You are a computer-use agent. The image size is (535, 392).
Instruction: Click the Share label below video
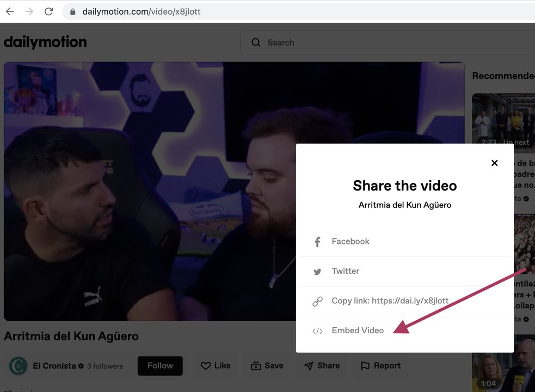tap(329, 366)
